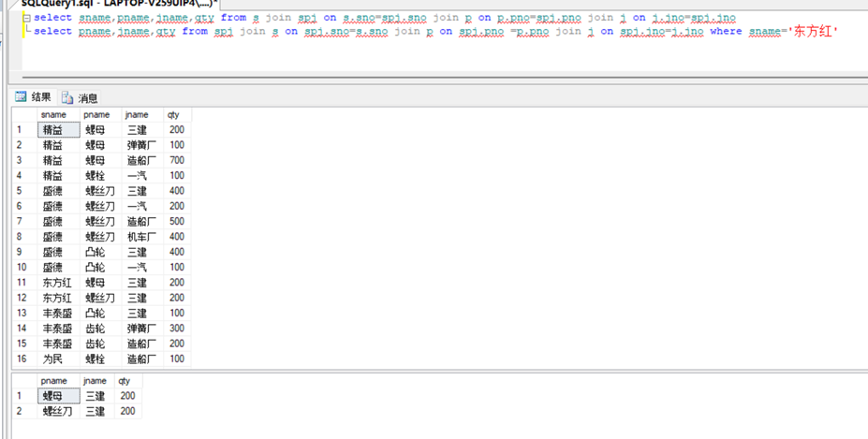This screenshot has height=439, width=868.
Task: Select the qty header in the lower grid
Action: tap(128, 381)
